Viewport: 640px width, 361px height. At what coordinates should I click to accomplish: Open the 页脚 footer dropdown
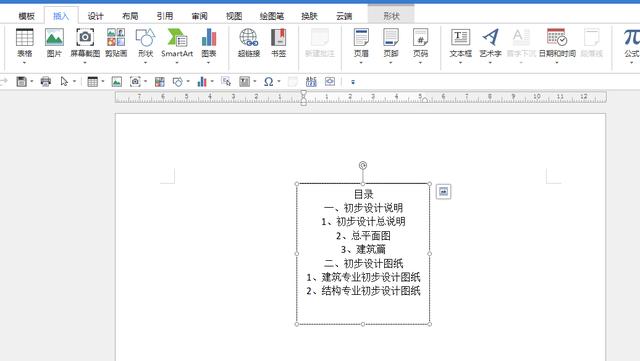(391, 45)
